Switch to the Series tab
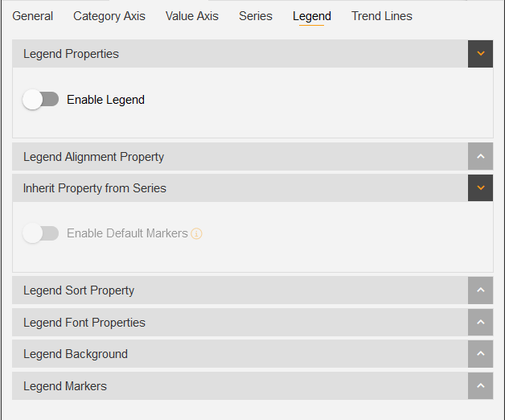The image size is (505, 420). click(256, 16)
